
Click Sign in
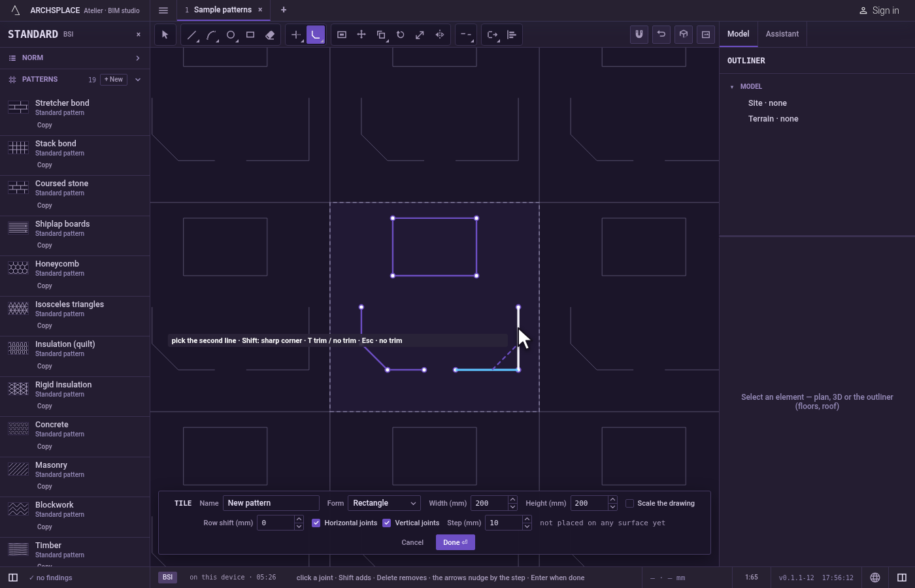point(879,10)
